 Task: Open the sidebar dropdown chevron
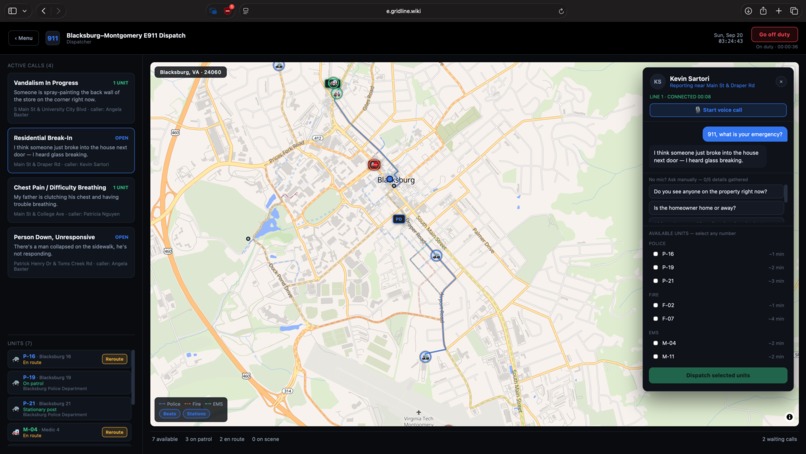coord(24,11)
